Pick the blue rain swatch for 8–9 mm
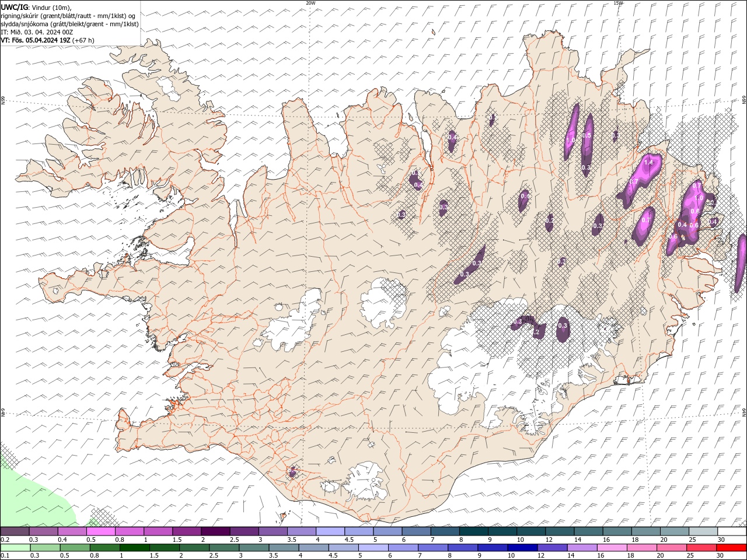 click(x=462, y=548)
